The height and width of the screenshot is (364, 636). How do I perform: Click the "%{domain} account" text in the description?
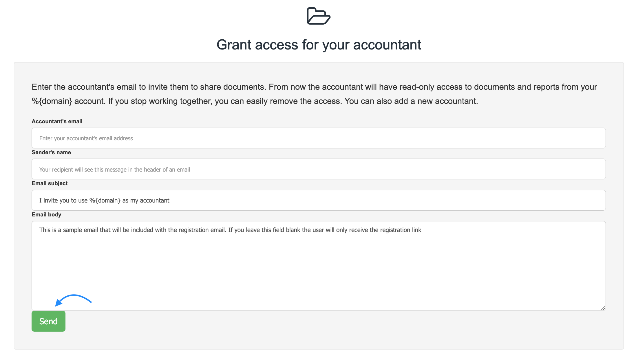pos(68,101)
